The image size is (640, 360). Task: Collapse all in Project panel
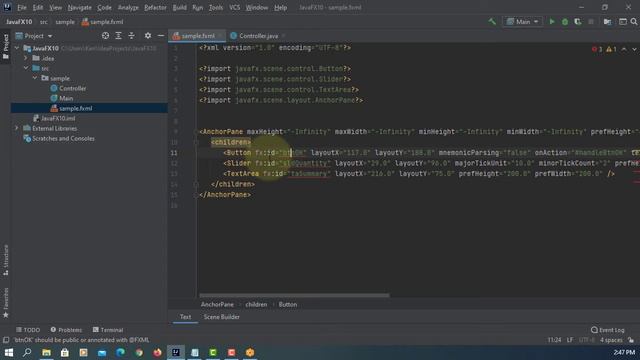131,36
